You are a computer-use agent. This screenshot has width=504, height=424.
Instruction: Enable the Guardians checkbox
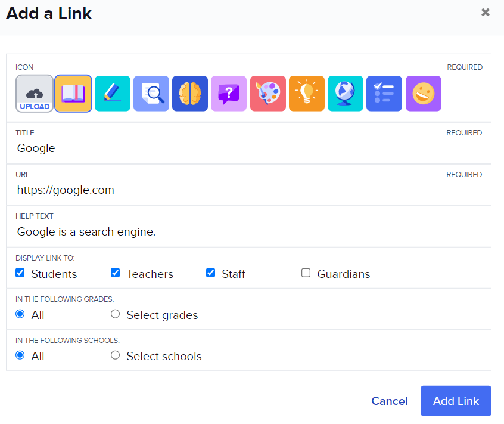coord(306,273)
